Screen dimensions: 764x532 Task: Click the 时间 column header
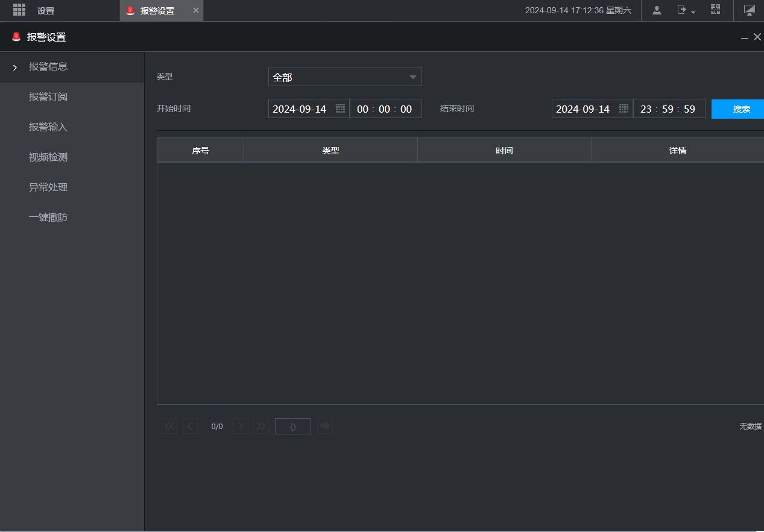(x=505, y=150)
